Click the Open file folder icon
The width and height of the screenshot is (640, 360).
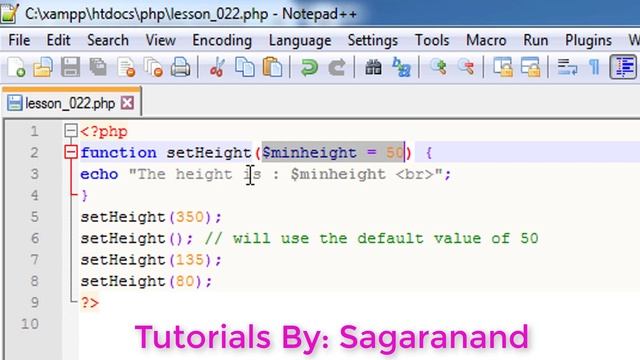pos(43,67)
